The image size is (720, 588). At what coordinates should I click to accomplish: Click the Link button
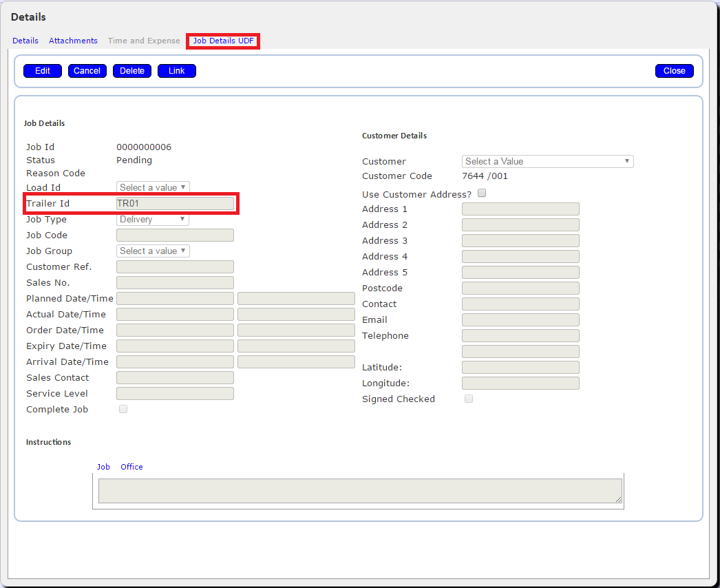click(177, 71)
